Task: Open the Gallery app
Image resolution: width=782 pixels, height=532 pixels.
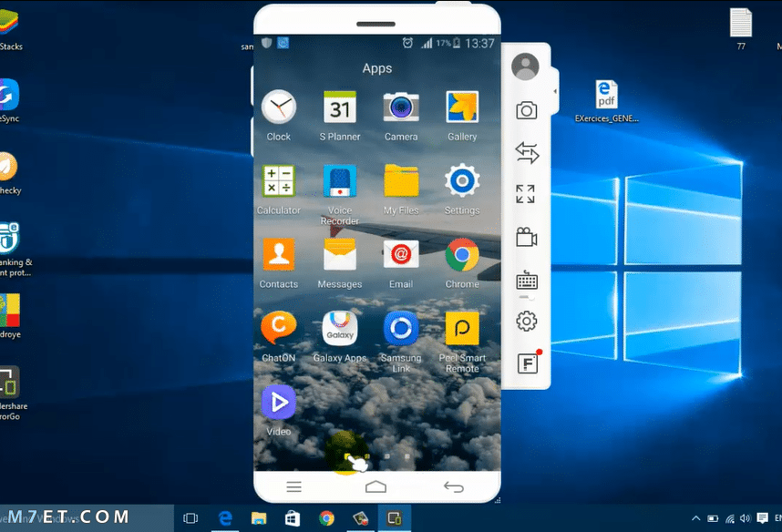Action: [x=462, y=107]
